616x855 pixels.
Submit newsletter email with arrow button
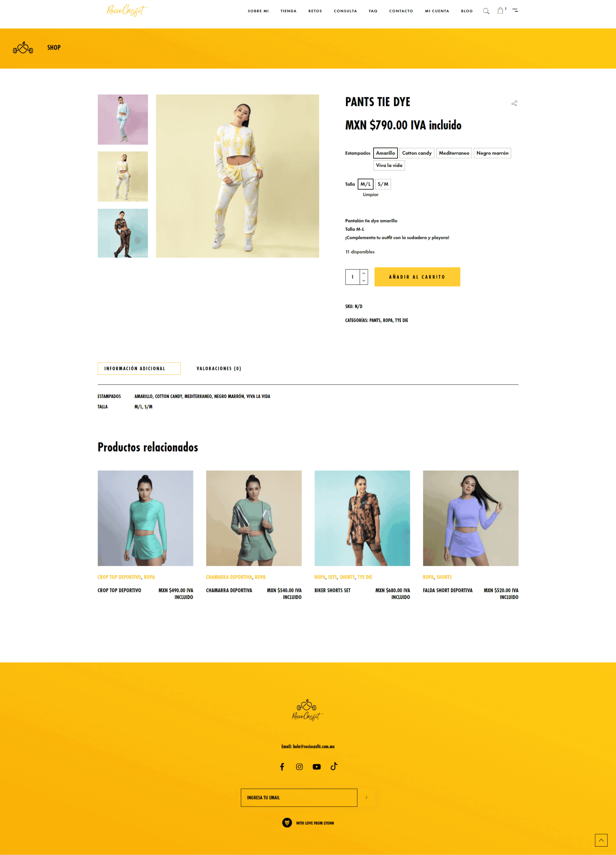tap(366, 797)
